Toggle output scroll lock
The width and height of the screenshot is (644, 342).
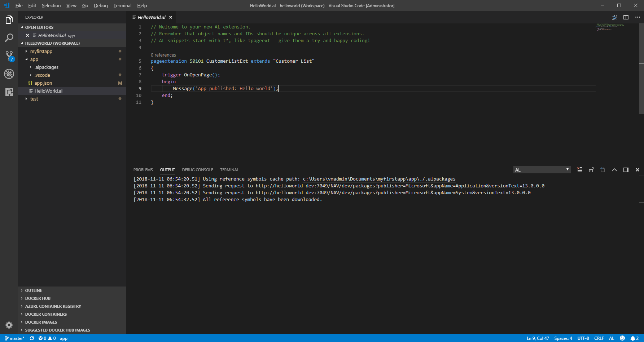coord(591,170)
